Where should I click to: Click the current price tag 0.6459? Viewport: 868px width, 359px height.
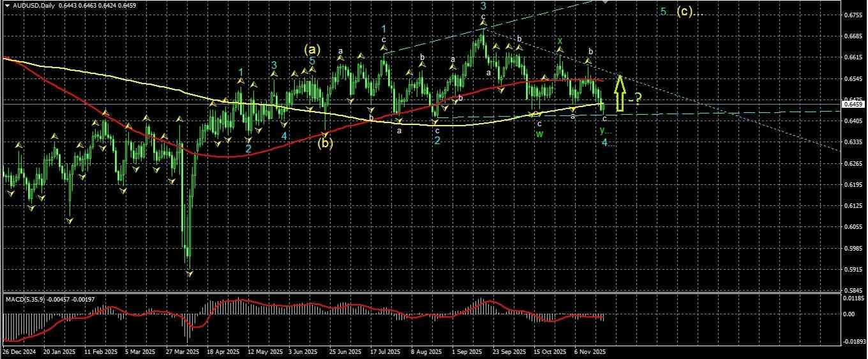(853, 103)
